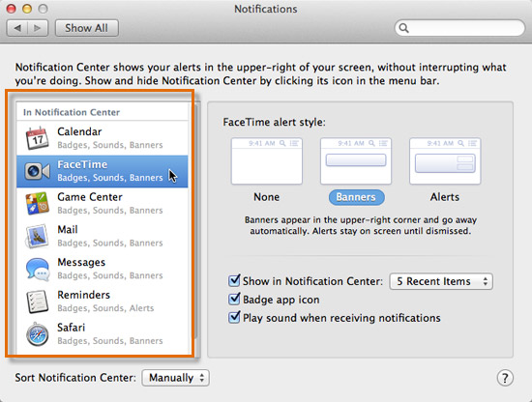532x402 pixels.
Task: Click the red close window button
Action: click(x=12, y=9)
